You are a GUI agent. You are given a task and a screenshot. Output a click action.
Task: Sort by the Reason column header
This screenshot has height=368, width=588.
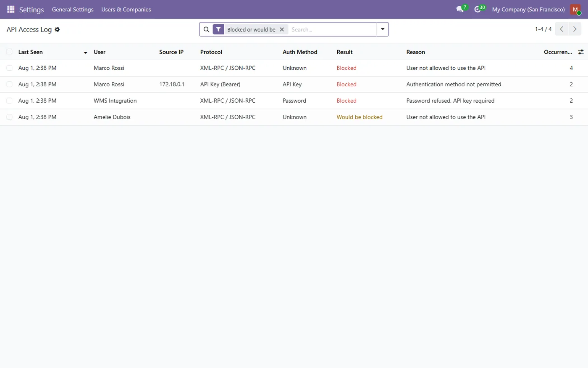click(416, 52)
